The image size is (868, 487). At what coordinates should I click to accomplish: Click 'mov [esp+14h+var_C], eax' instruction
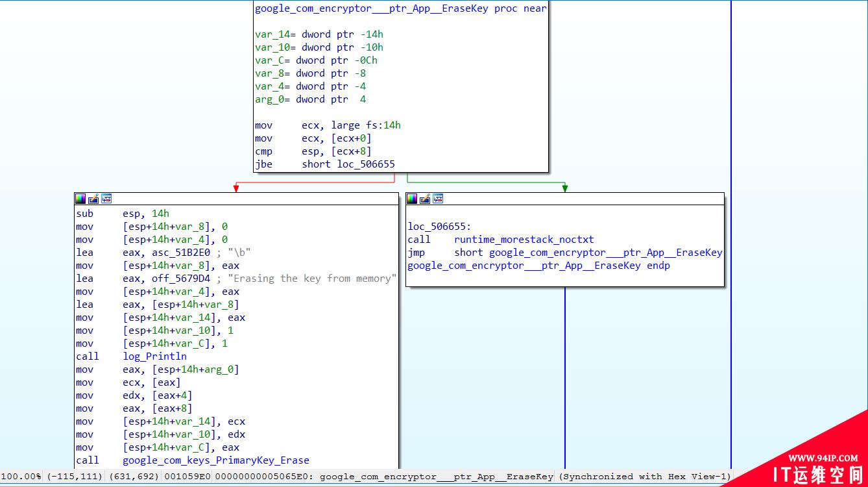coord(158,447)
